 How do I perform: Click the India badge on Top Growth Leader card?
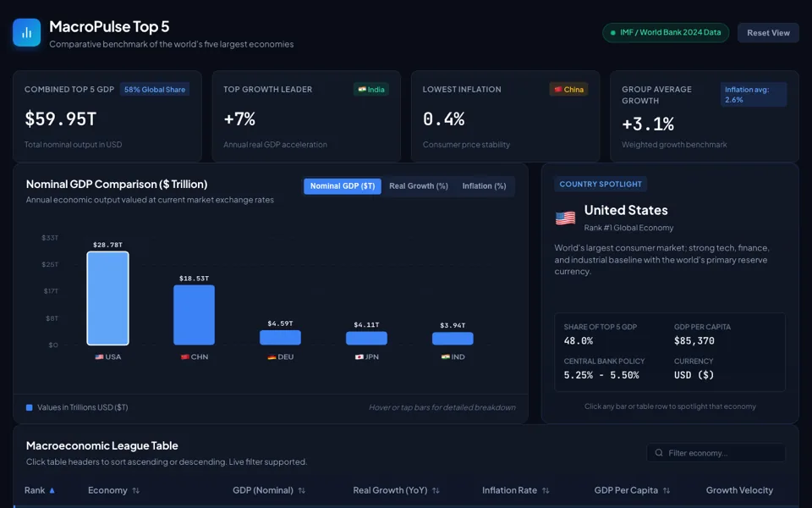coord(371,90)
